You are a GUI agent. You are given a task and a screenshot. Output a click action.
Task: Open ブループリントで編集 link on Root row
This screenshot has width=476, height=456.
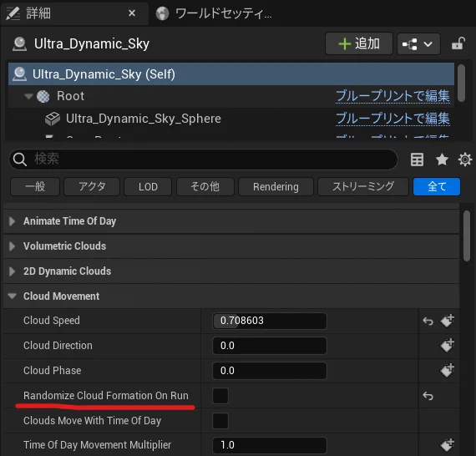point(392,96)
